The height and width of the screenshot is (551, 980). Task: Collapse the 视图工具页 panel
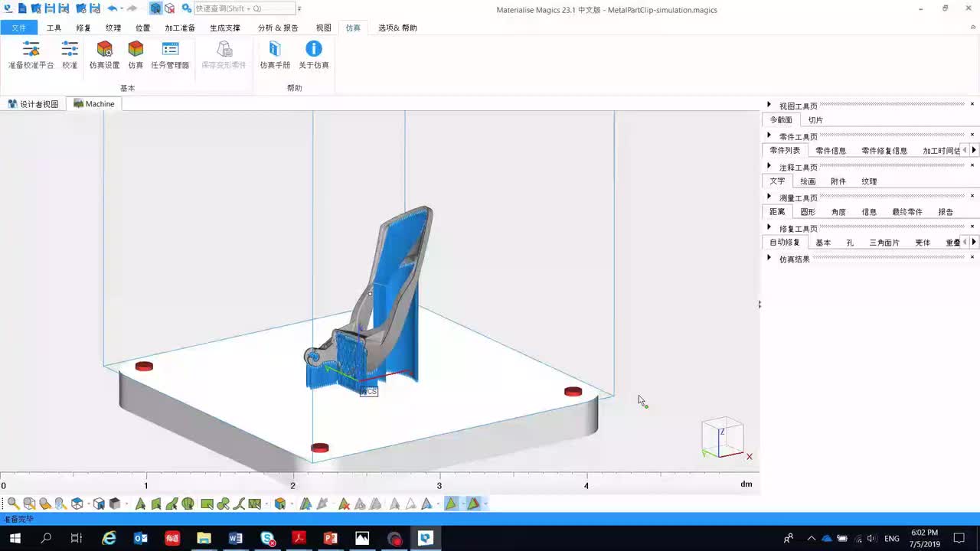769,106
